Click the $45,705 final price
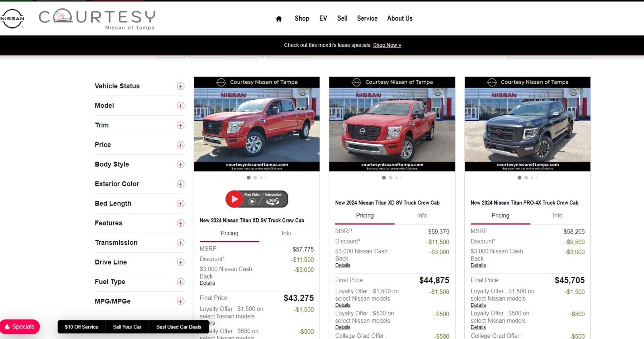644x339 pixels. point(569,280)
